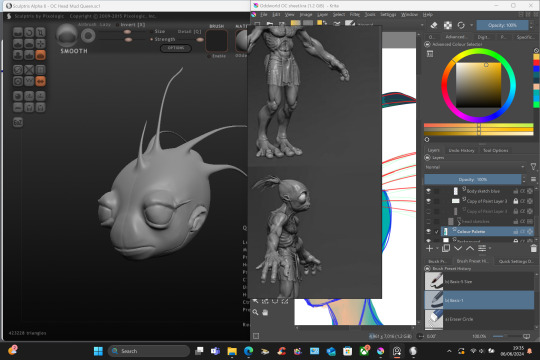
Task: Hide the Body sketch blue layer
Action: click(428, 191)
